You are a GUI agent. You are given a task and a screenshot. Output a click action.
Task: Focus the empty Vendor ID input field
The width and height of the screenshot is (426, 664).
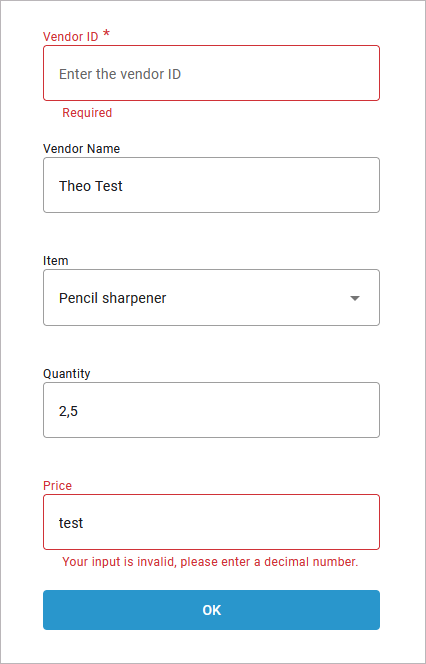tap(211, 73)
